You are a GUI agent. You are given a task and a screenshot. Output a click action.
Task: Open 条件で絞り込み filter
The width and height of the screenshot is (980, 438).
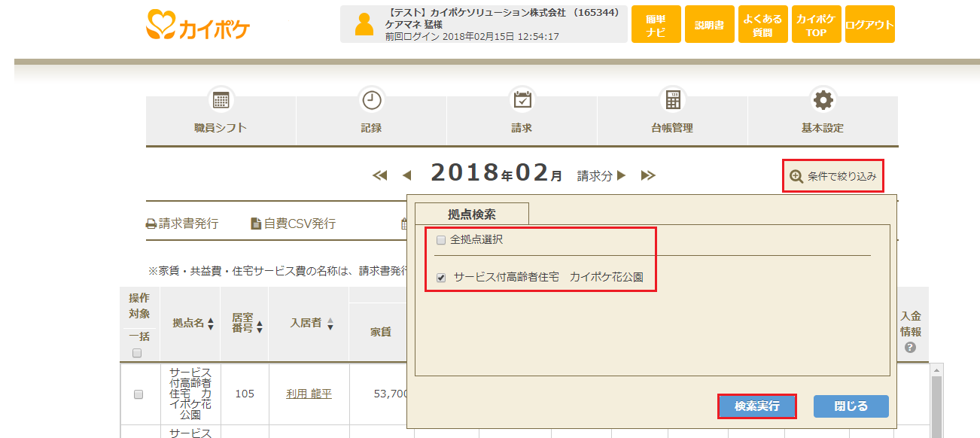coord(832,176)
